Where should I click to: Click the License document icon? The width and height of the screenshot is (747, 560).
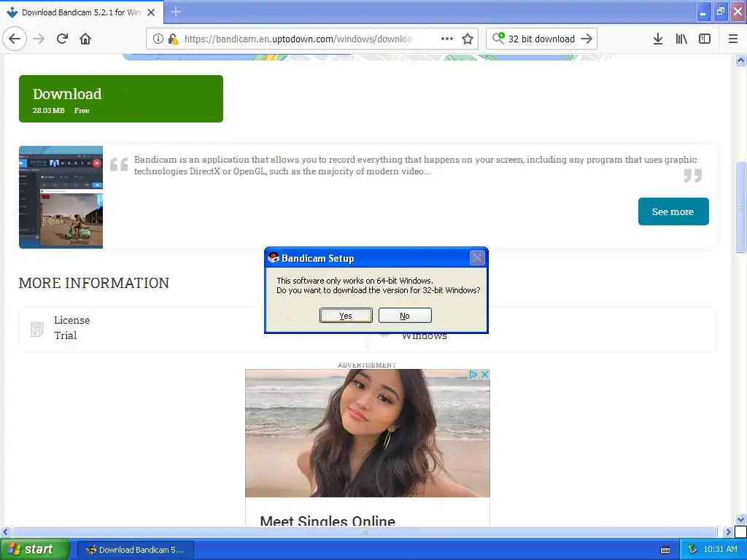36,329
